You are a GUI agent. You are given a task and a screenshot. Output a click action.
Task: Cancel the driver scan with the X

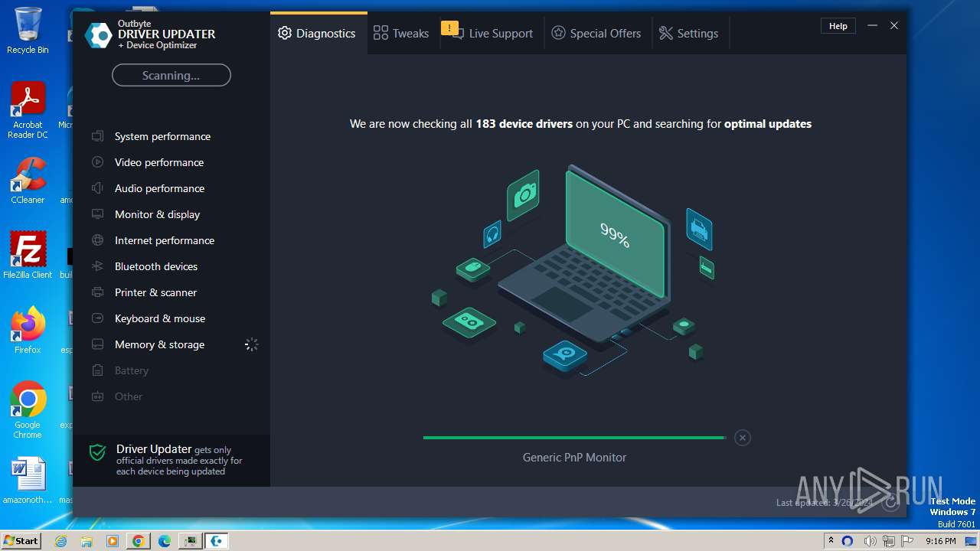[x=742, y=438]
